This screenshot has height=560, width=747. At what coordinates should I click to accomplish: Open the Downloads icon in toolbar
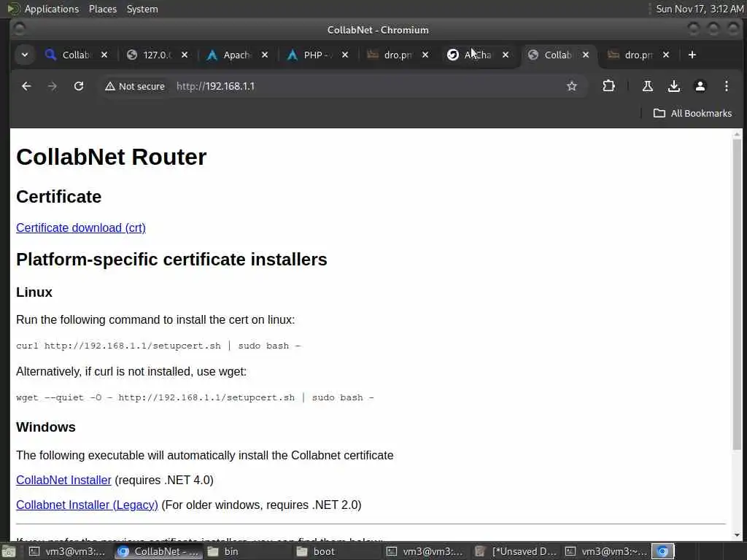[x=673, y=86]
